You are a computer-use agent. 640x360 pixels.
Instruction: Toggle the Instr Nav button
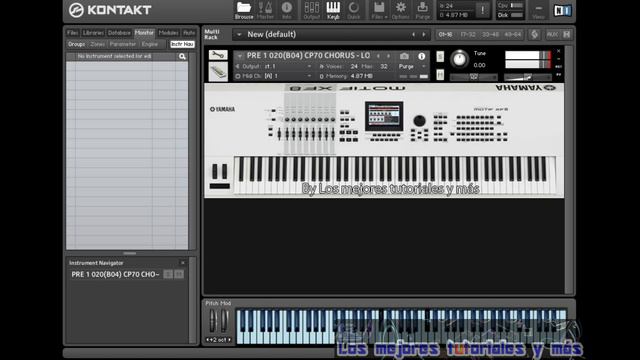coord(182,44)
